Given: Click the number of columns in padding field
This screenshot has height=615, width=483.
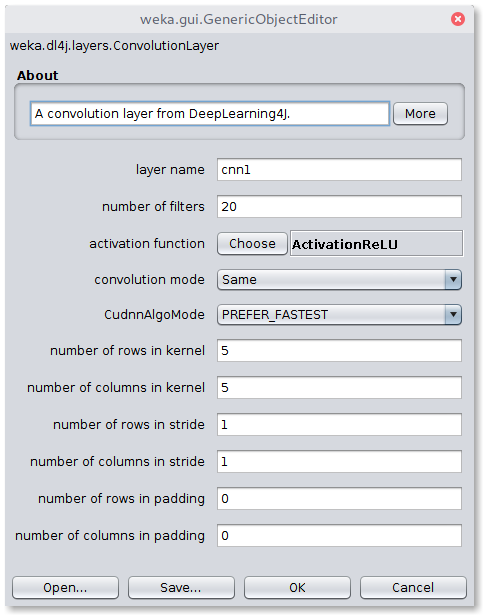Looking at the screenshot, I should click(x=339, y=535).
